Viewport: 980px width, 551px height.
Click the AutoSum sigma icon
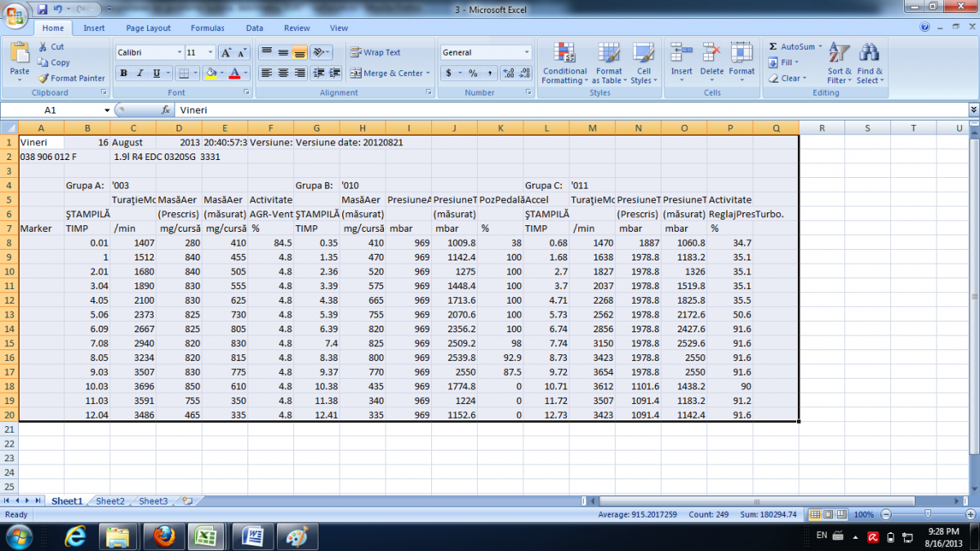pyautogui.click(x=773, y=47)
